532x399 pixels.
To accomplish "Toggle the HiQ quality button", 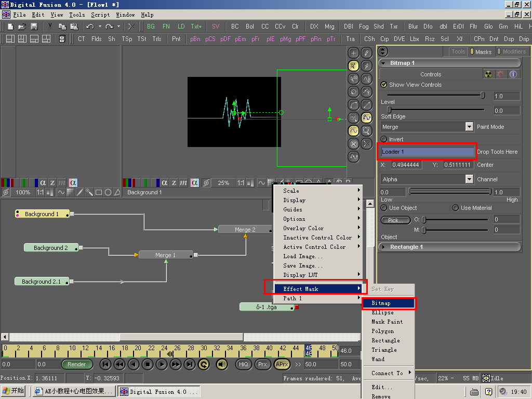I will pos(244,364).
